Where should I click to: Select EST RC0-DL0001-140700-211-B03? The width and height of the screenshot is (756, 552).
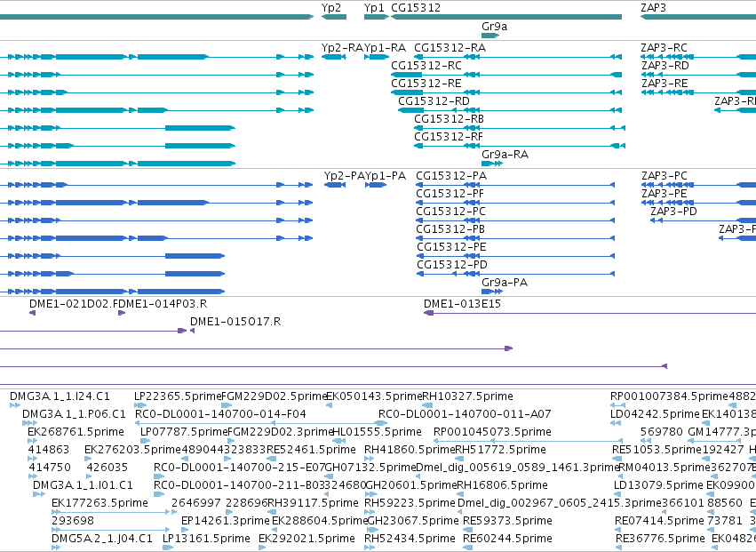(239, 485)
